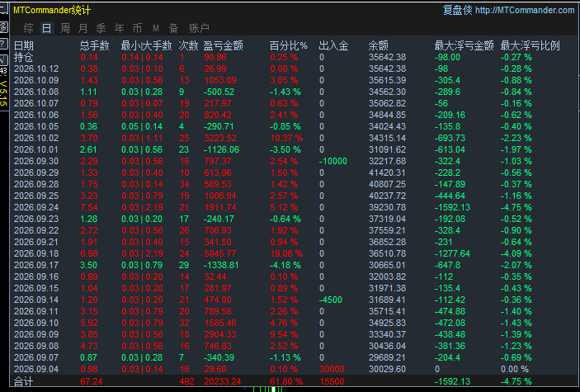Switch to the 月 monthly tab
This screenshot has height=392, width=580.
coord(83,28)
